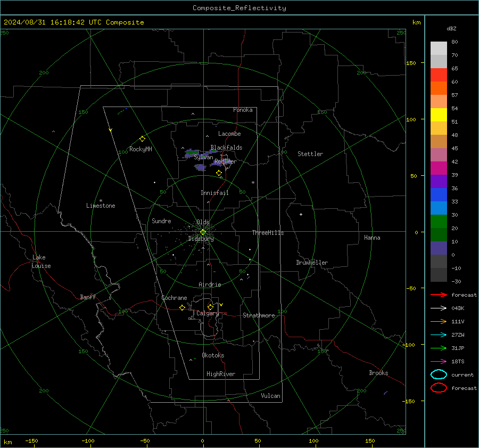Click white plus marker west of Hanna
The width and height of the screenshot is (479, 448).
point(301,214)
